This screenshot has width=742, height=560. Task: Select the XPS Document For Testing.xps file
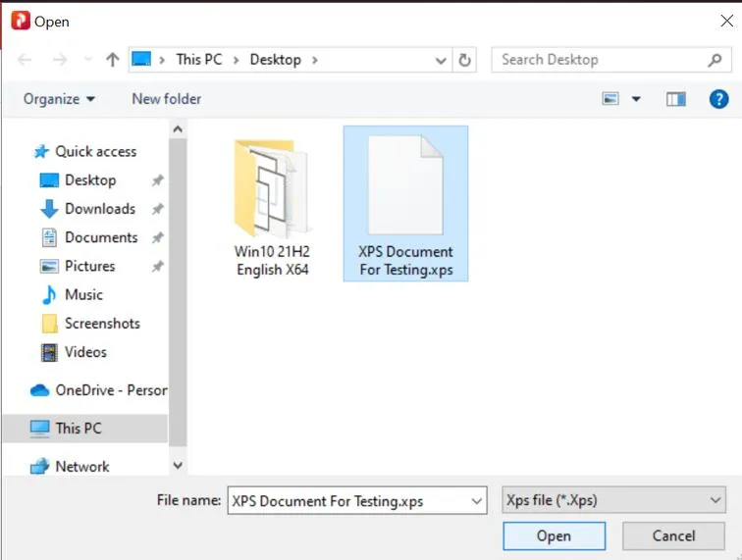(x=405, y=204)
